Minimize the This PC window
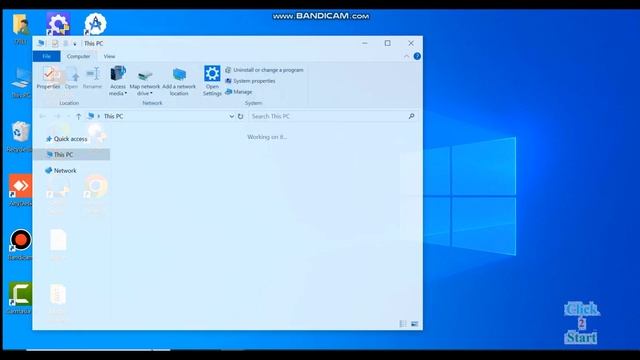Image resolution: width=640 pixels, height=360 pixels. point(364,43)
